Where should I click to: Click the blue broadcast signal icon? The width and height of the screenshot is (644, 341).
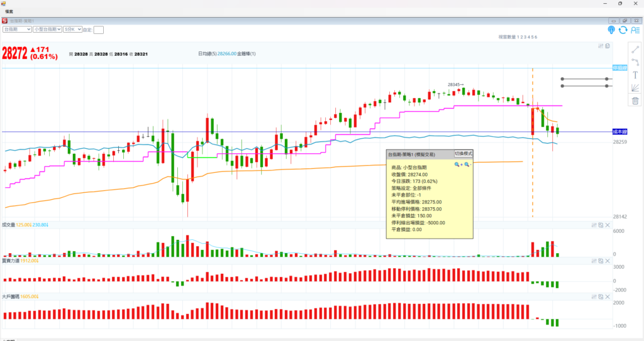(x=611, y=30)
